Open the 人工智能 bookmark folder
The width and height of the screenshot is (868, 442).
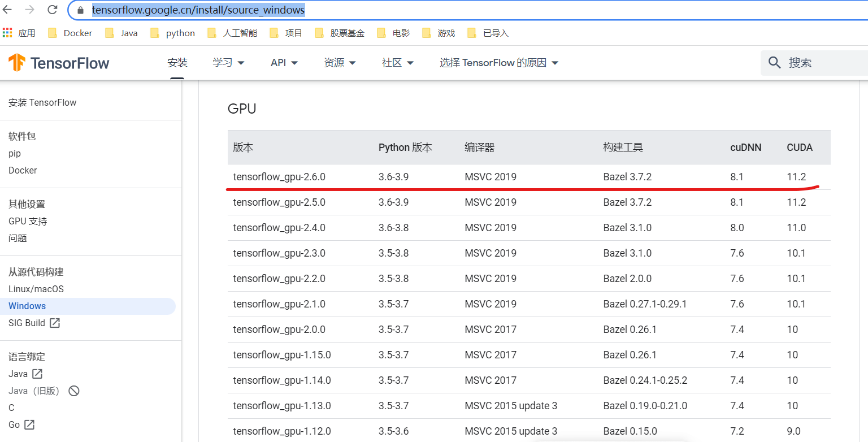(232, 33)
